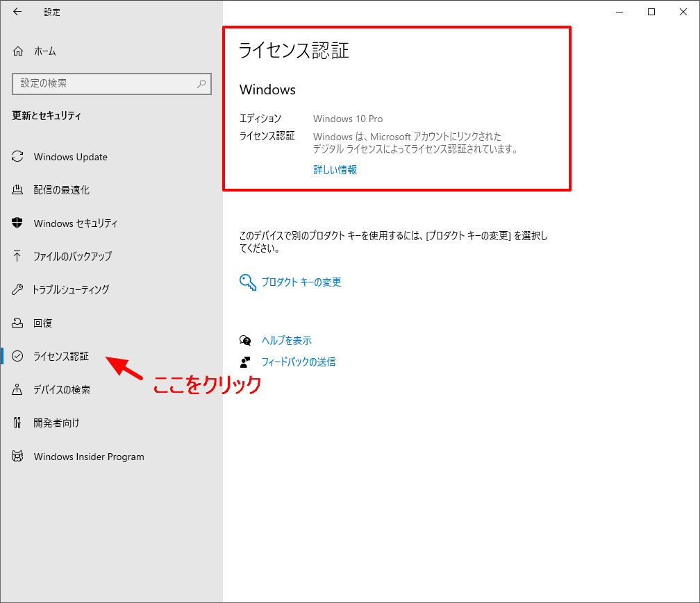Viewport: 700px width, 603px height.
Task: Close the 設定 window
Action: click(x=683, y=12)
